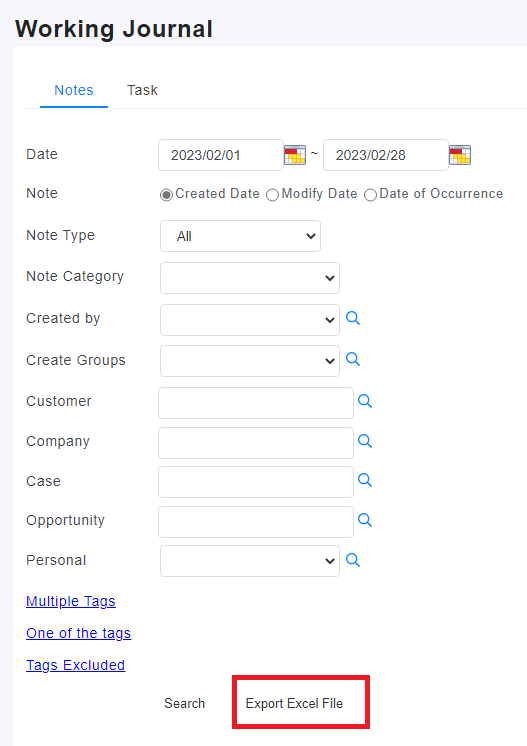Expand the Personal dropdown
Viewport: 527px width, 746px height.
[x=250, y=561]
